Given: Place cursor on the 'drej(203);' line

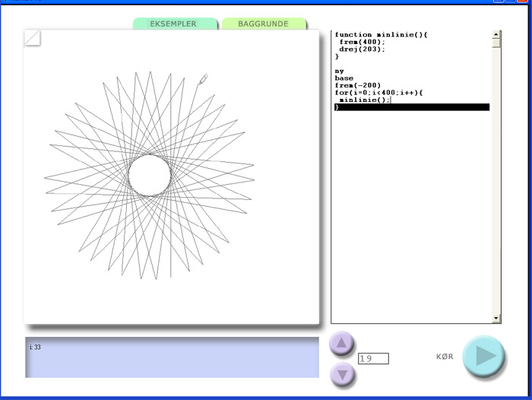Looking at the screenshot, I should point(363,49).
